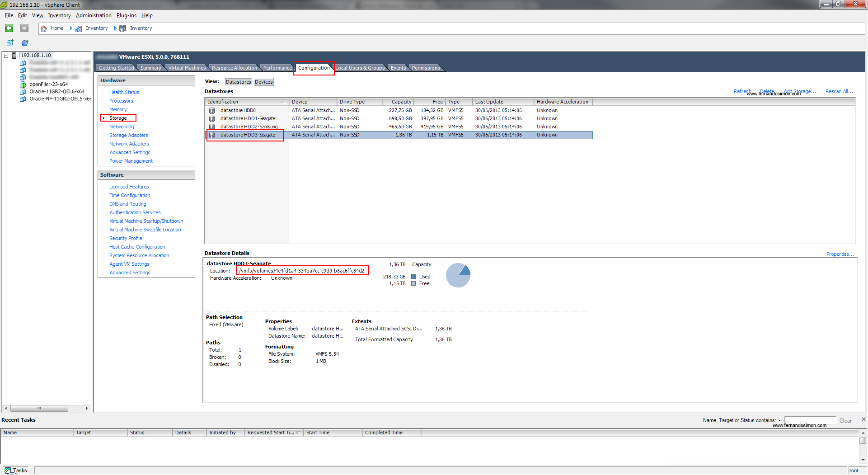Screen dimensions: 868x475
Task: Switch to the Performance tab
Action: (277, 68)
